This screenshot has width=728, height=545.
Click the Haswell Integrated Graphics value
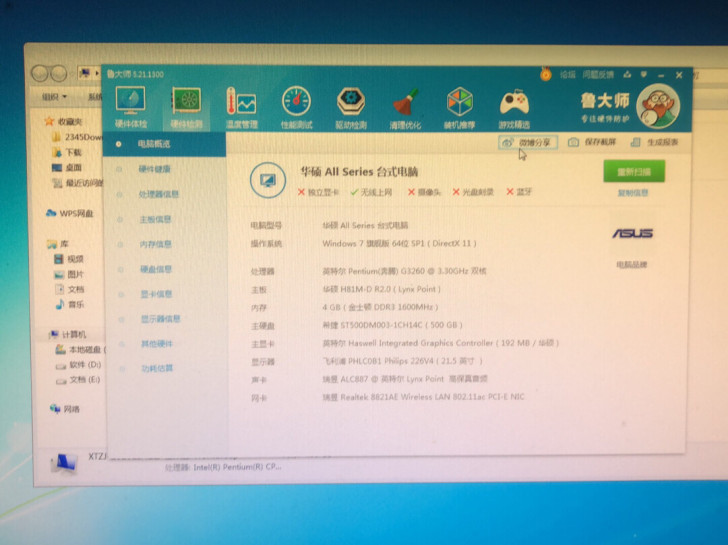pyautogui.click(x=441, y=343)
